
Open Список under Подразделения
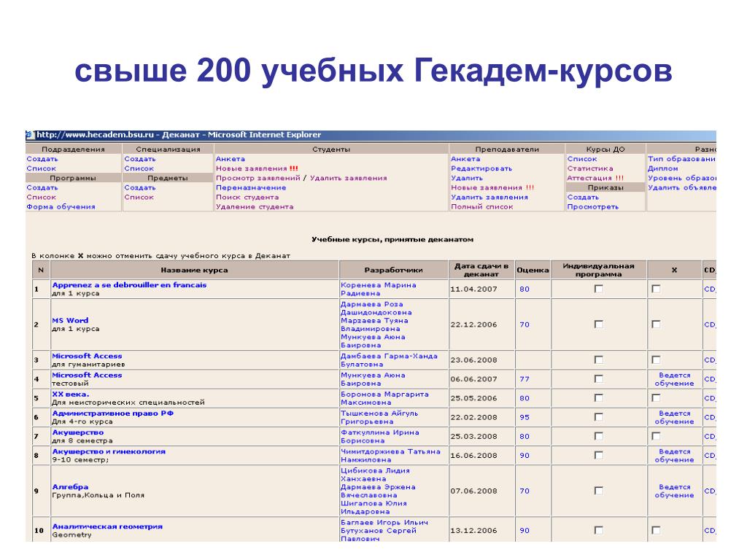coord(42,168)
